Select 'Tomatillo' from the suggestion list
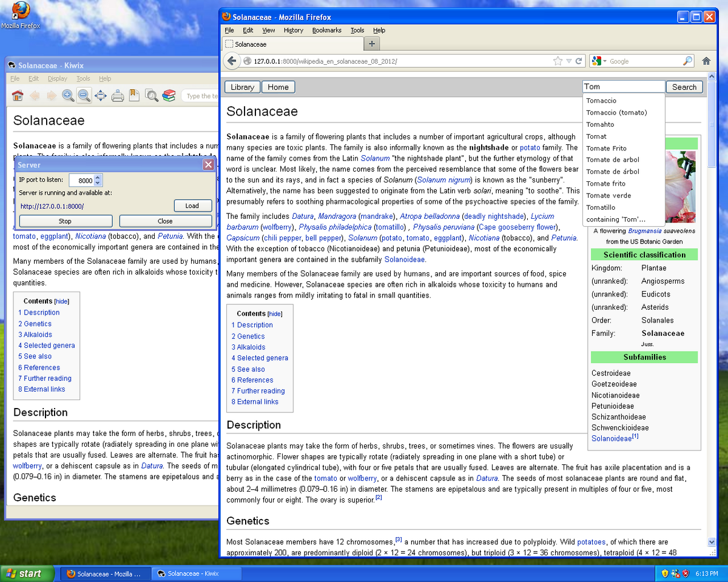This screenshot has width=728, height=582. click(x=601, y=207)
